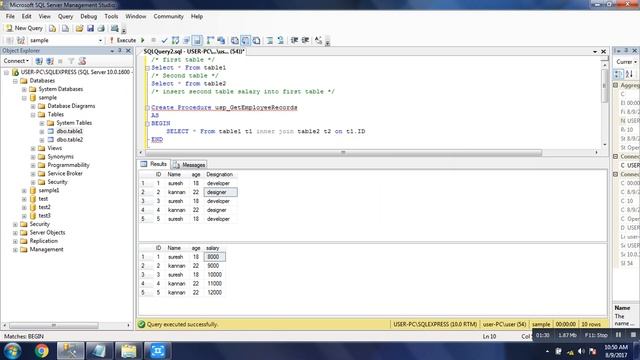Open the Connect dropdown in Object Explorer
640x360 pixels.
(x=16, y=61)
